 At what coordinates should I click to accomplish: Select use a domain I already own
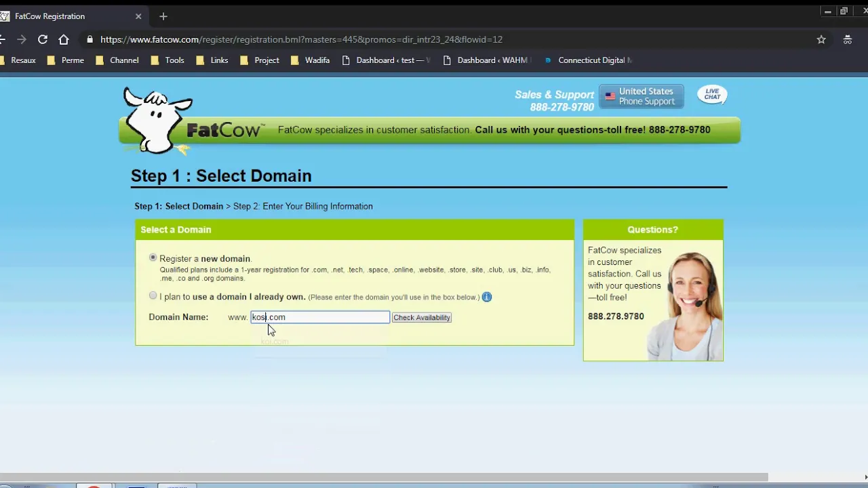pyautogui.click(x=153, y=296)
